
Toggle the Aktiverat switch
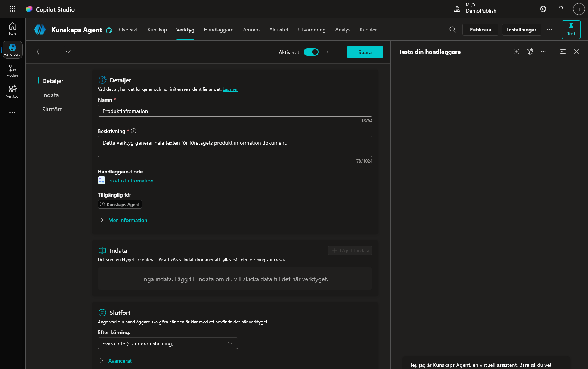pos(311,52)
